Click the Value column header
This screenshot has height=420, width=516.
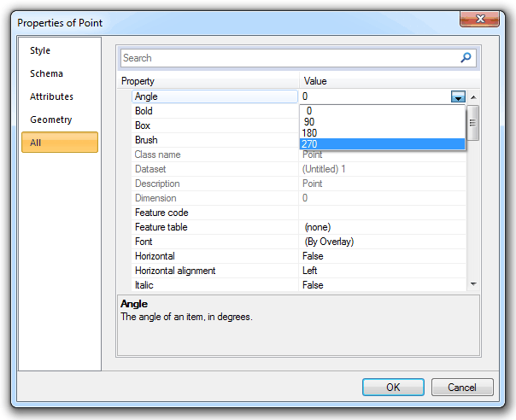pos(390,81)
